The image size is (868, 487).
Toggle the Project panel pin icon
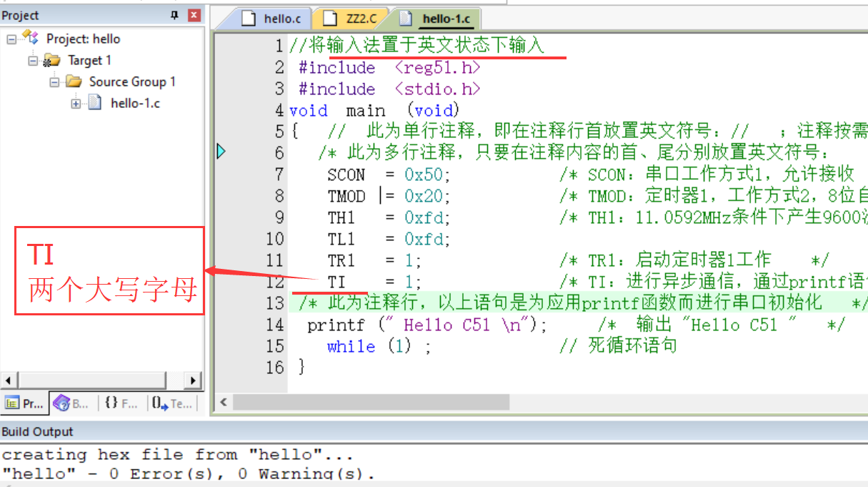point(175,16)
